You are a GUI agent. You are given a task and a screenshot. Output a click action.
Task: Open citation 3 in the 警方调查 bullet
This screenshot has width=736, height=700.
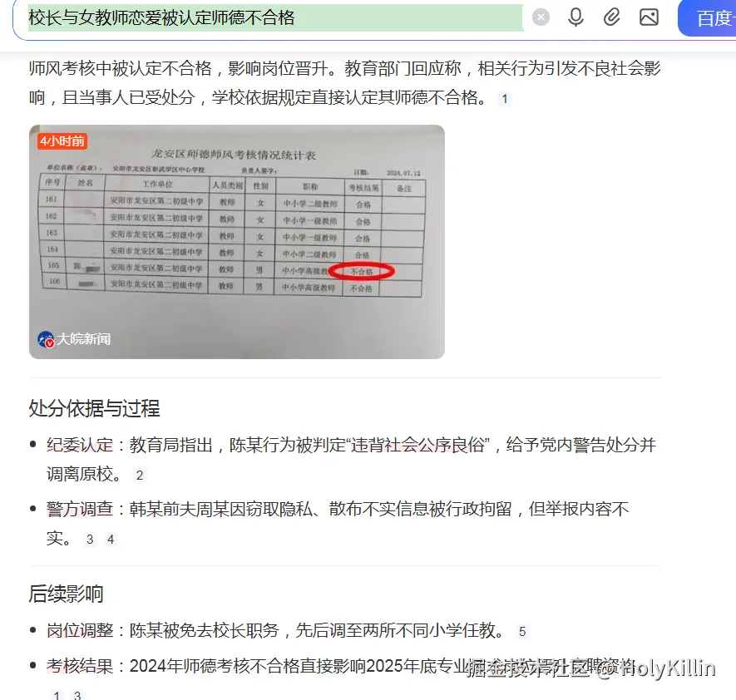[x=89, y=538]
